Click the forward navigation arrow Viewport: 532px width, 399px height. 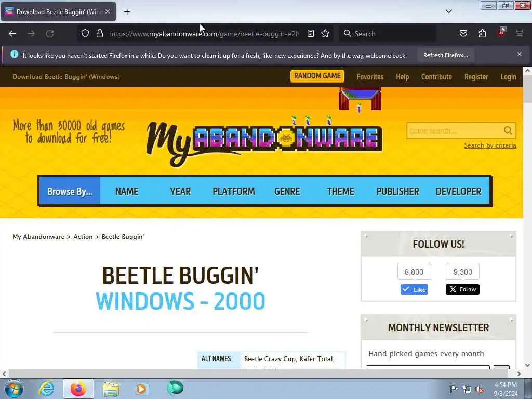point(31,34)
